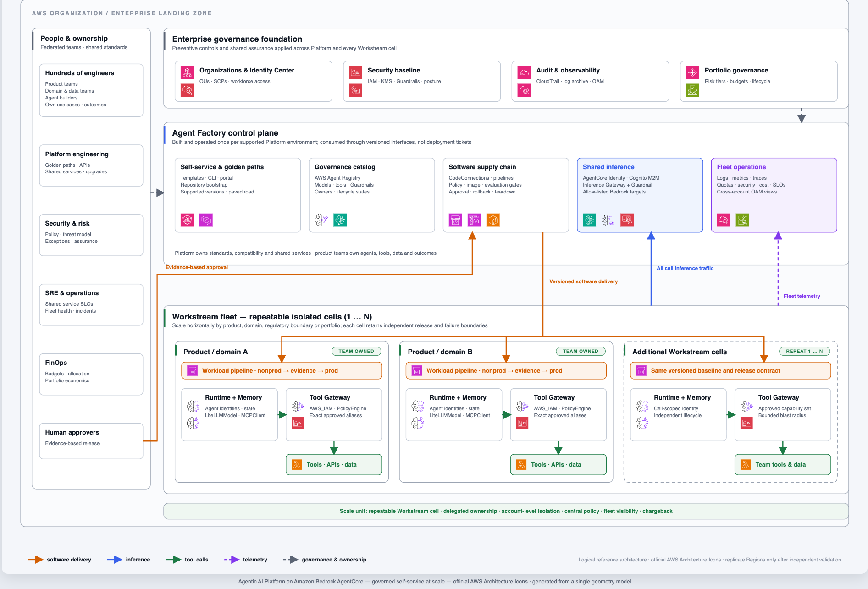Click the red ID card icon in Security baseline
This screenshot has width=868, height=589.
356,72
